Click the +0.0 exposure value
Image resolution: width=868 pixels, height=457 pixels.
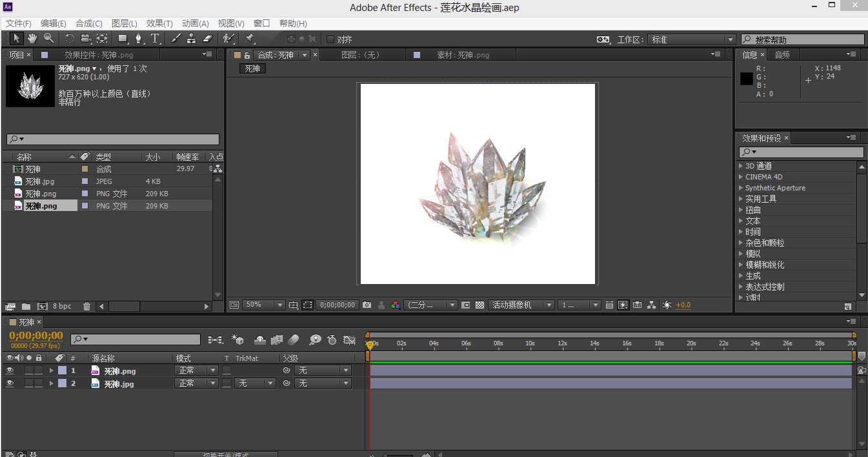pyautogui.click(x=683, y=305)
